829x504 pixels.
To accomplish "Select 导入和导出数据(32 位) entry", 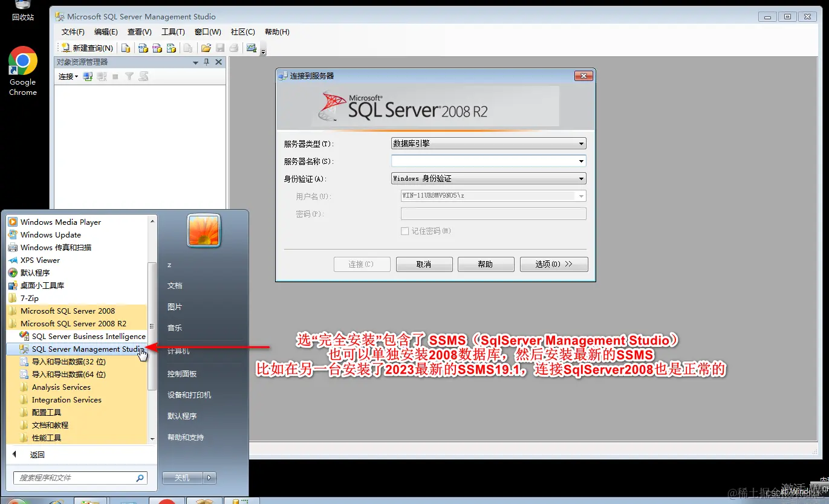I will [x=76, y=362].
